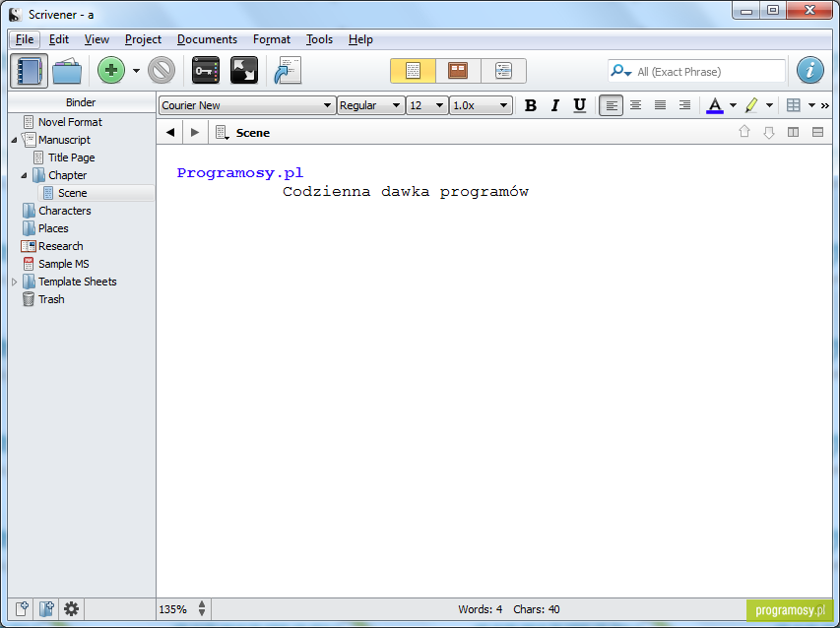840x628 pixels.
Task: Select the Characters folder
Action: [65, 211]
